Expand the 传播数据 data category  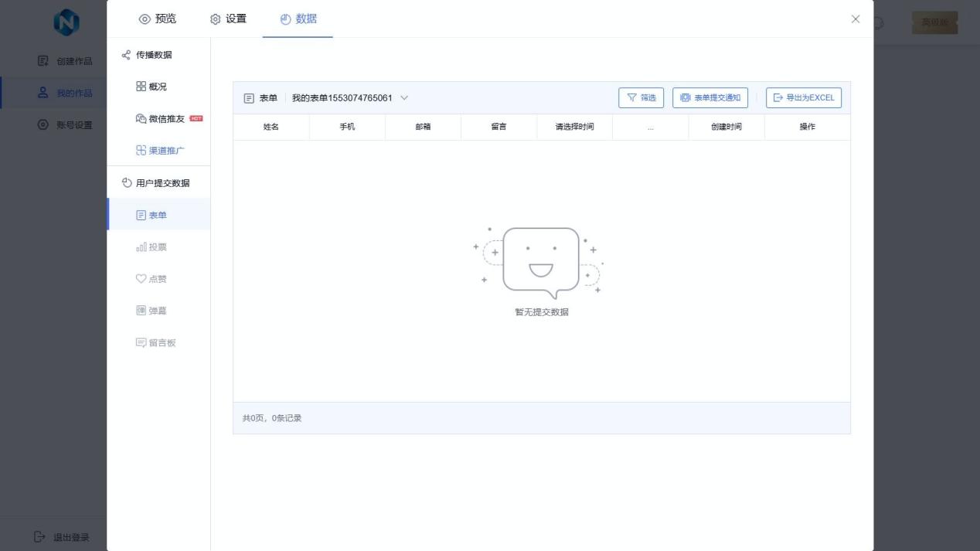pos(154,55)
